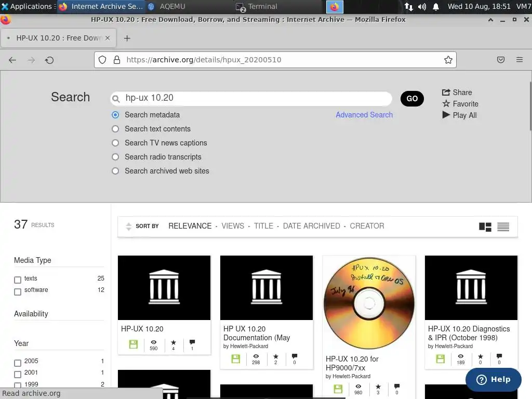
Task: Go back with the browser back arrow
Action: click(12, 60)
